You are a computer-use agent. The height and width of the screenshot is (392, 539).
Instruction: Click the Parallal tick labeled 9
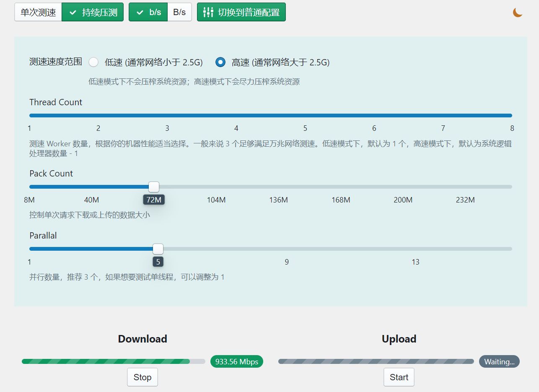click(x=287, y=262)
